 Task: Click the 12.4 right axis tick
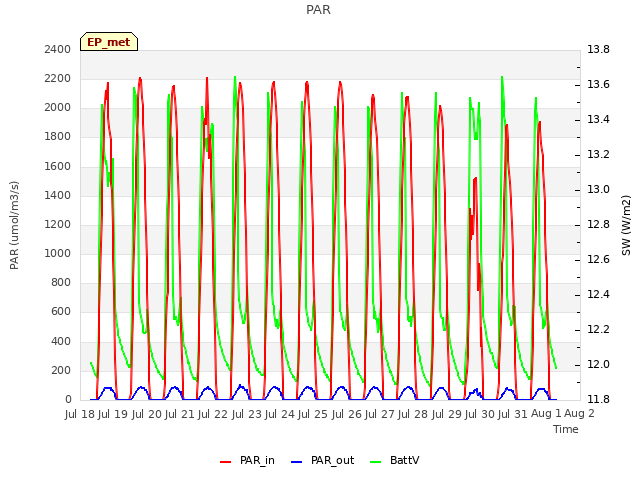tap(598, 294)
